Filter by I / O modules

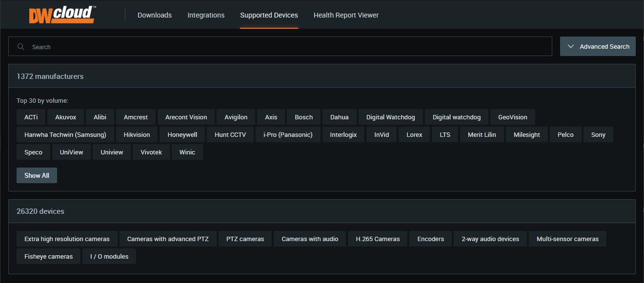[x=109, y=256]
